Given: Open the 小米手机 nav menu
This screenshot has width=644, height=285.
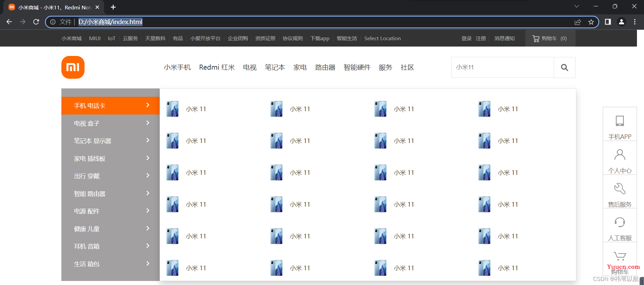Looking at the screenshot, I should click(177, 67).
